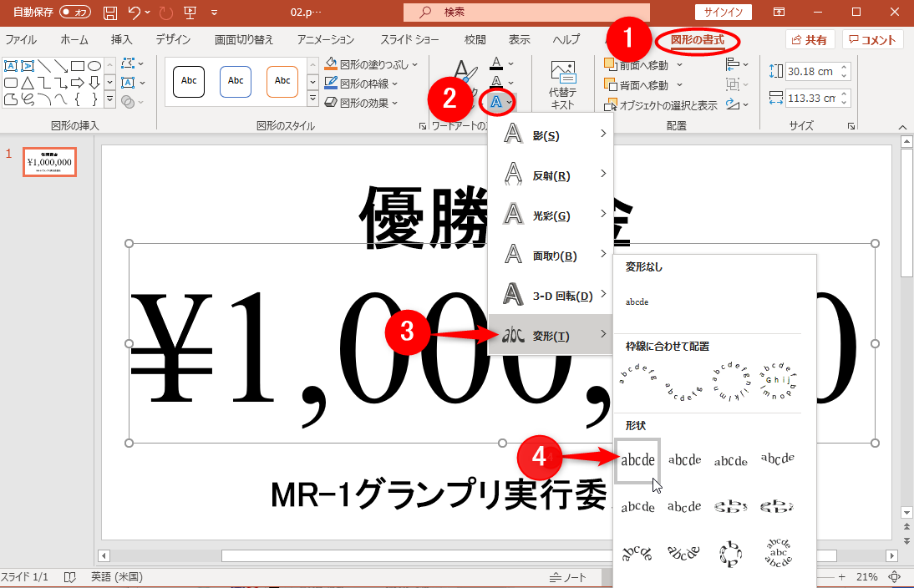Apply the black outline Abc shape style
The image size is (914, 588).
pos(189,82)
